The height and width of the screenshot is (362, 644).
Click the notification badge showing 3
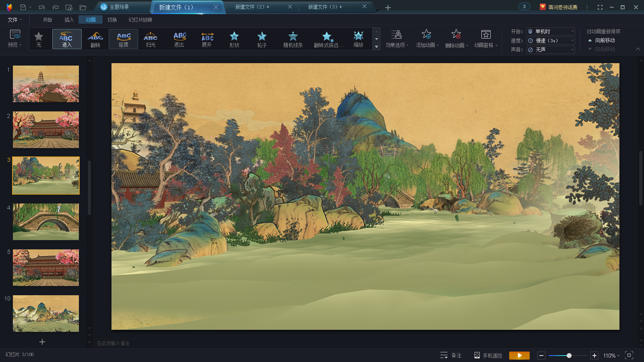coord(524,6)
